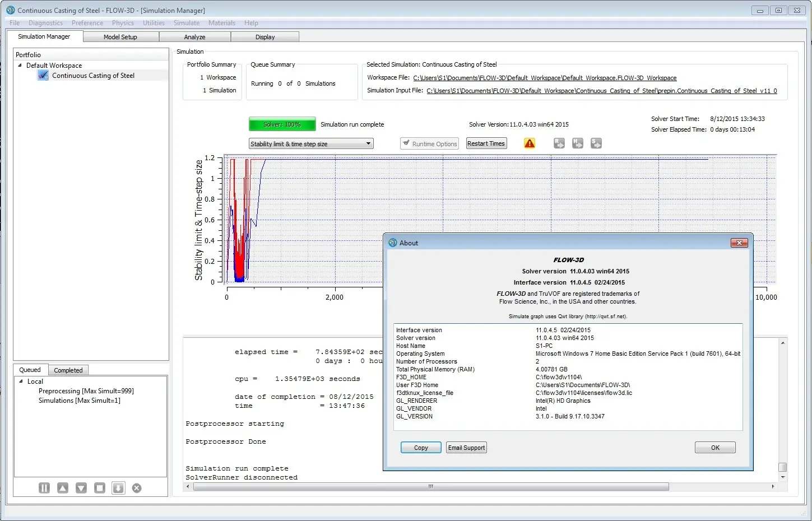Screen dimensions: 812x521
Task: Click the GL_RENDERER row in About list
Action: (568, 401)
